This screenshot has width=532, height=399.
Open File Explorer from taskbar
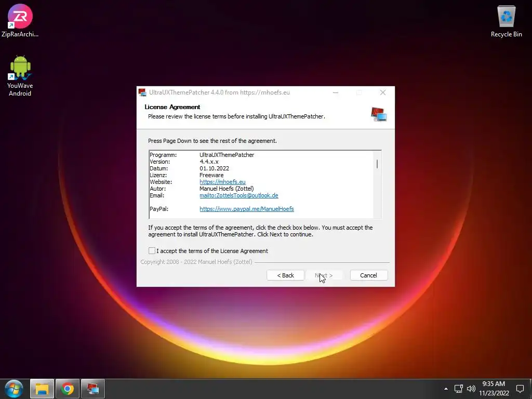coord(42,389)
